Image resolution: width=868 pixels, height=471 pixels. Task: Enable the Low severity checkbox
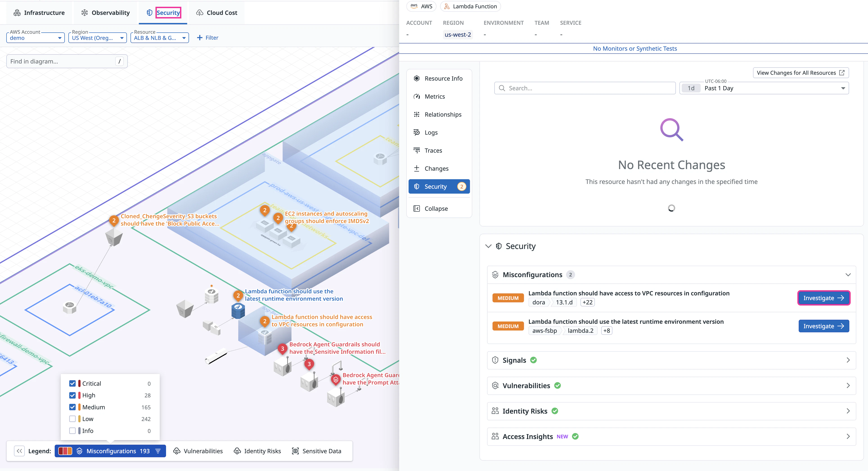(x=72, y=419)
